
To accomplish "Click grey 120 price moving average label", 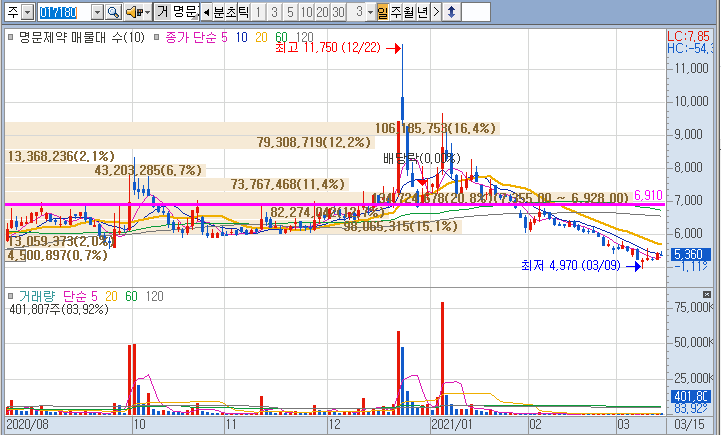I will click(304, 37).
